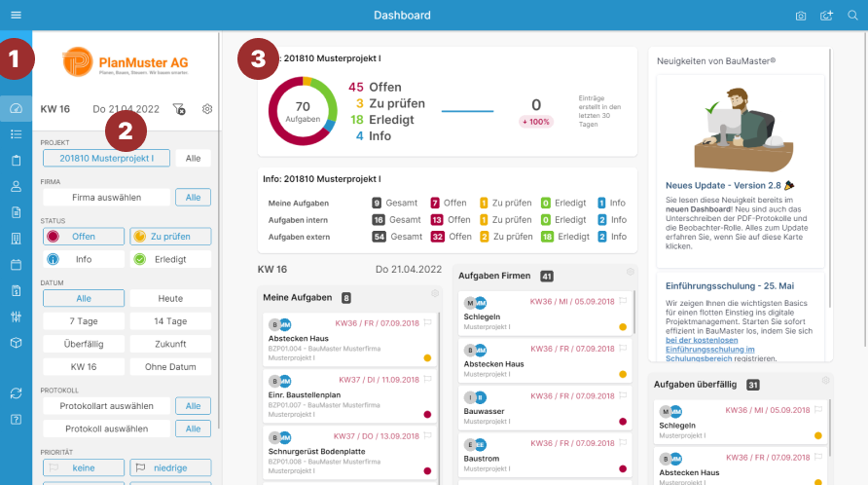Image resolution: width=868 pixels, height=485 pixels.
Task: Open the sliders settings icon in sidebar
Action: coord(16,317)
